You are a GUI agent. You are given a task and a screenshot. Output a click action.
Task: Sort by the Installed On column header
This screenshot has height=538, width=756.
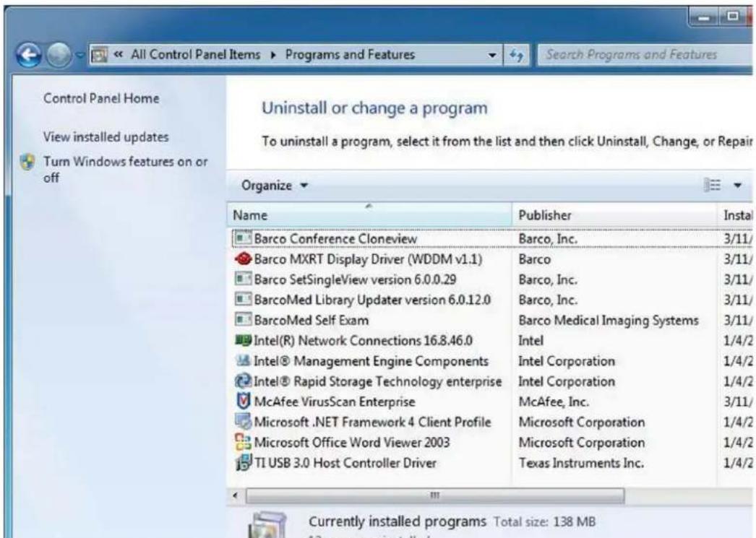(736, 214)
